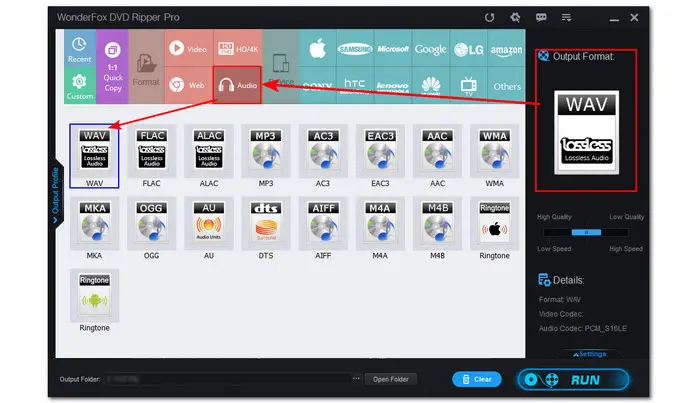Open the Video format category
The width and height of the screenshot is (700, 403).
click(x=188, y=48)
